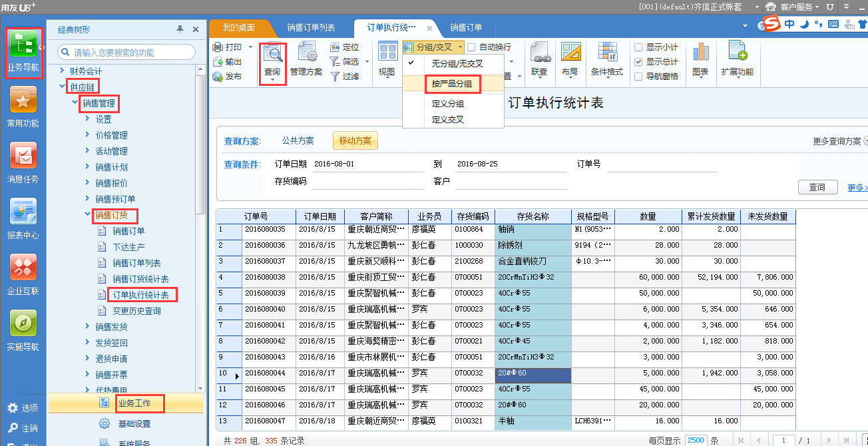Expand the 价格管理 tree node
This screenshot has width=868, height=446.
coord(87,134)
